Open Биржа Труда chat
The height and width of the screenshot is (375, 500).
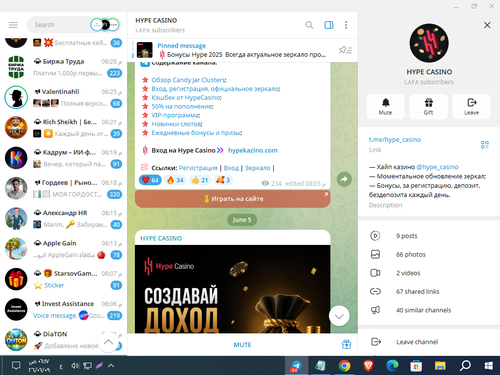pyautogui.click(x=63, y=67)
